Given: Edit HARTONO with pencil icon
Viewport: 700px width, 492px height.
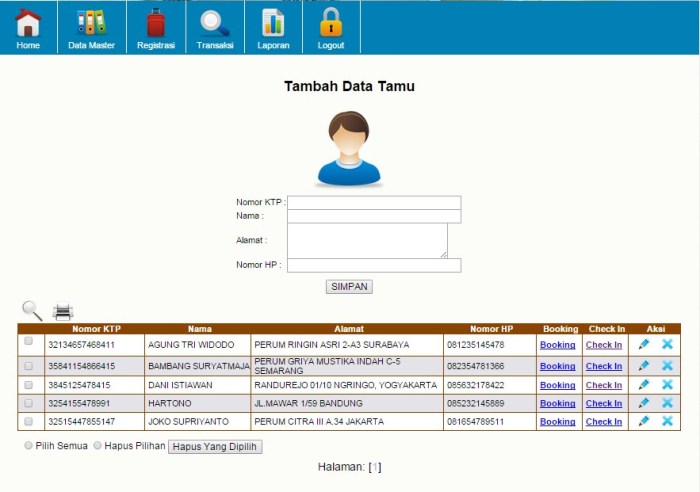Looking at the screenshot, I should (644, 403).
